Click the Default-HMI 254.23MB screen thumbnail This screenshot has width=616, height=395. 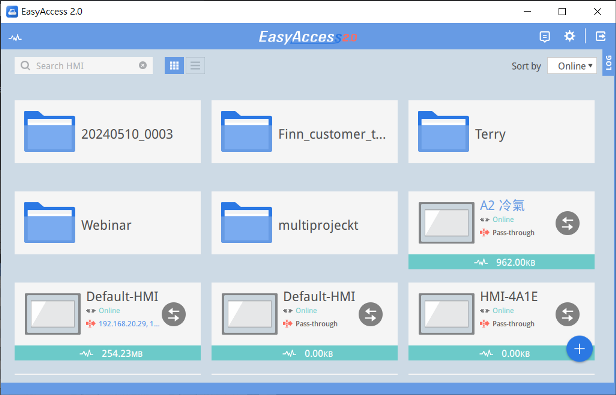(x=53, y=314)
